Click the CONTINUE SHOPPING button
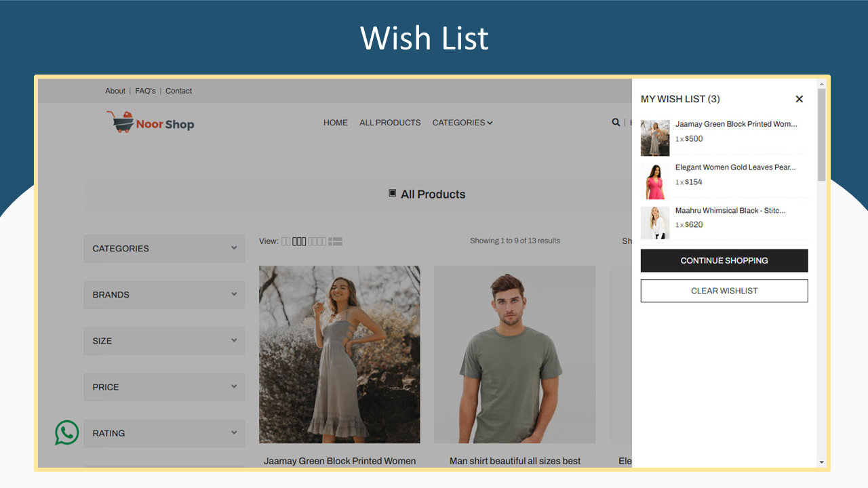 (724, 260)
